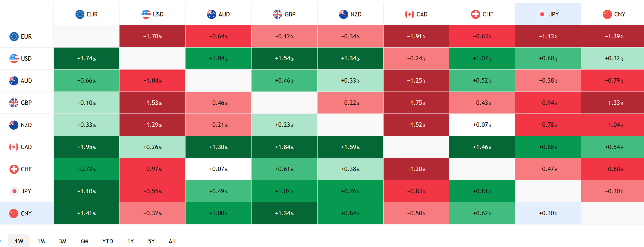The height and width of the screenshot is (247, 644).
Task: Click the AUD flag icon in row header
Action: tap(14, 81)
